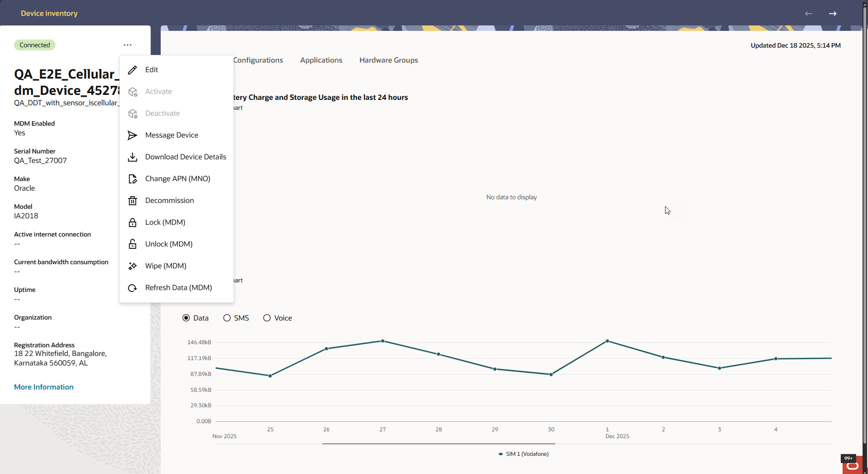Click the Wipe (MDM) sparkle icon

coord(132,266)
